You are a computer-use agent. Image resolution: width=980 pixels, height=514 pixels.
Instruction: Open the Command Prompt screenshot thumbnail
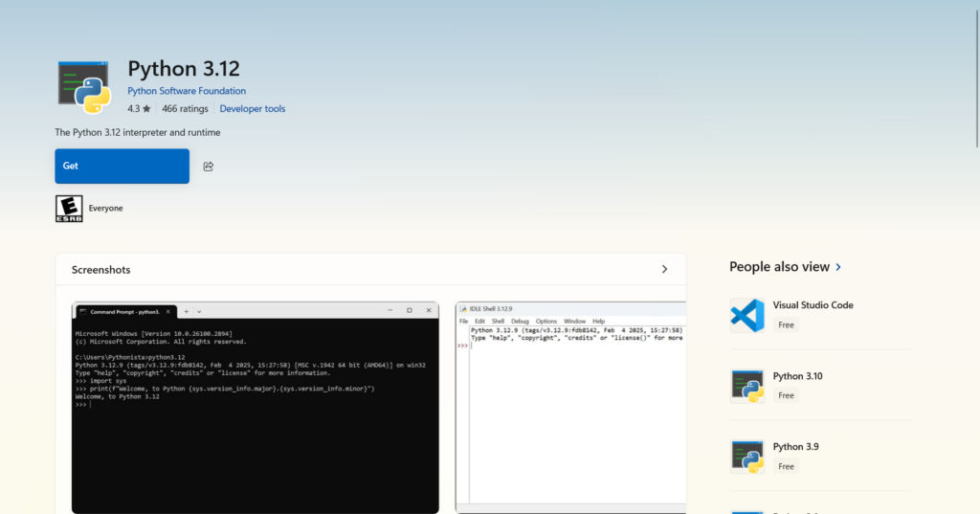point(255,408)
